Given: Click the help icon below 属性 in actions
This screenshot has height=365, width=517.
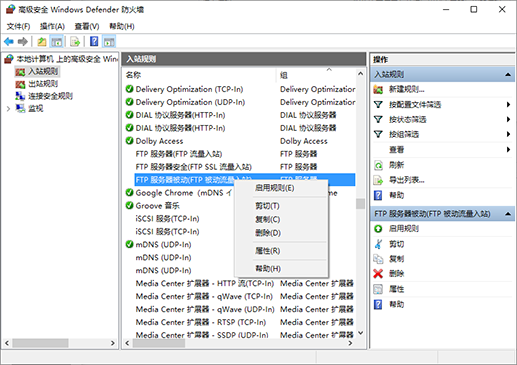Looking at the screenshot, I should (378, 304).
